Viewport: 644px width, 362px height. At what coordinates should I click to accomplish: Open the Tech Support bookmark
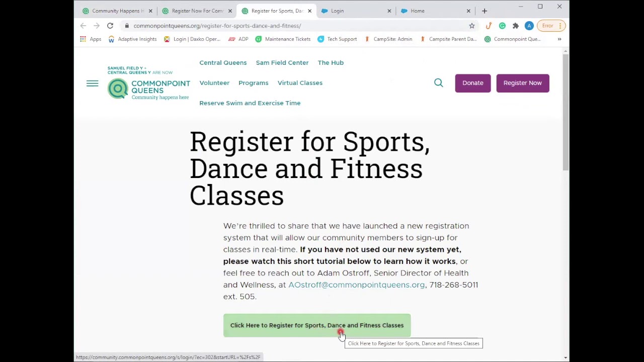coord(337,39)
